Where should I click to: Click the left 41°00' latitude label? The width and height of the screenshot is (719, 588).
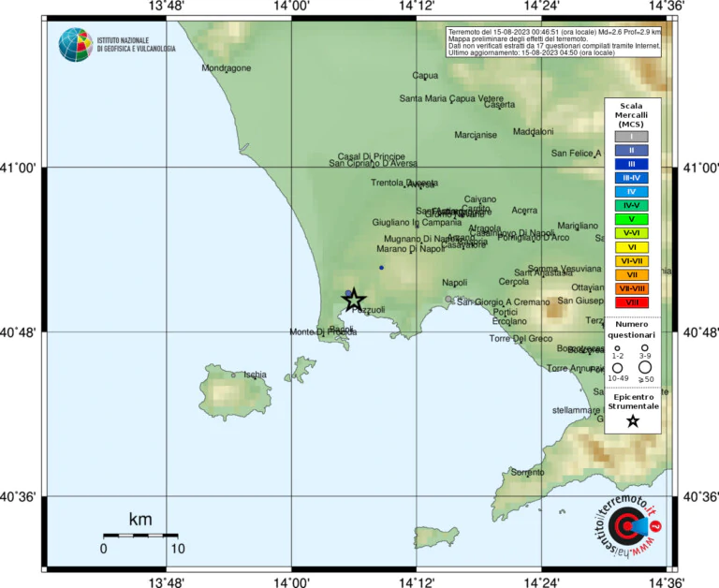(19, 168)
